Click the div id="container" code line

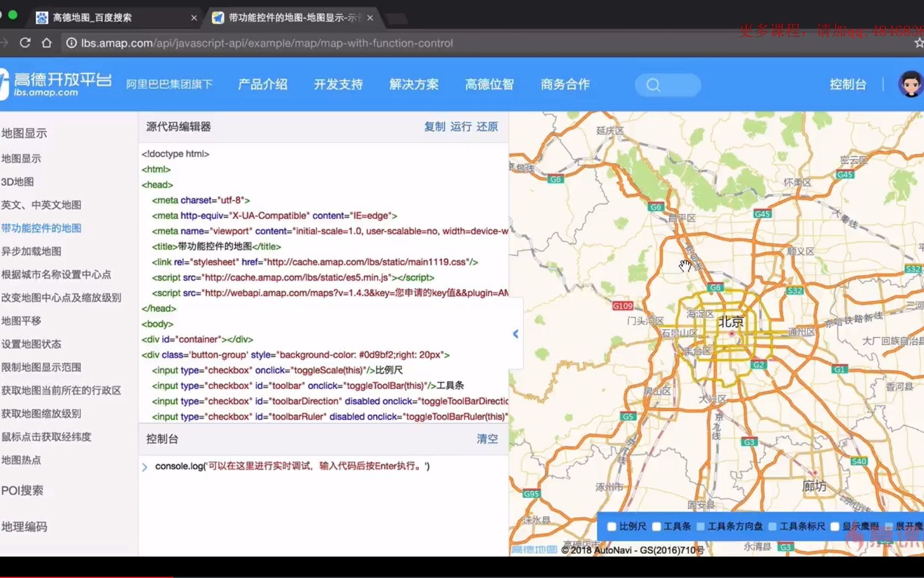pyautogui.click(x=197, y=339)
